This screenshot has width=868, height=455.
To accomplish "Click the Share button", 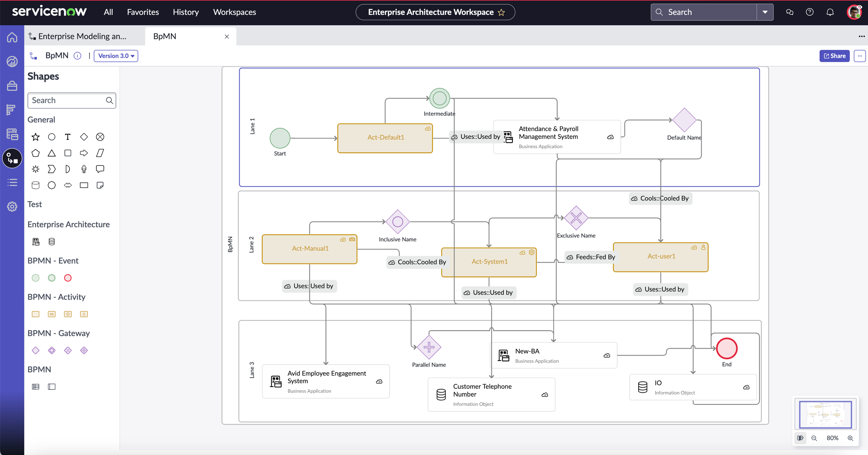I will coord(835,56).
